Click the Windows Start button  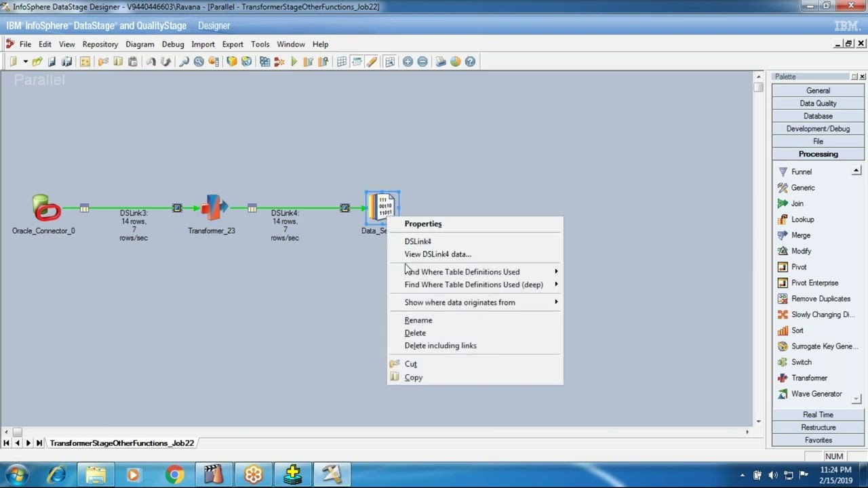[x=16, y=474]
